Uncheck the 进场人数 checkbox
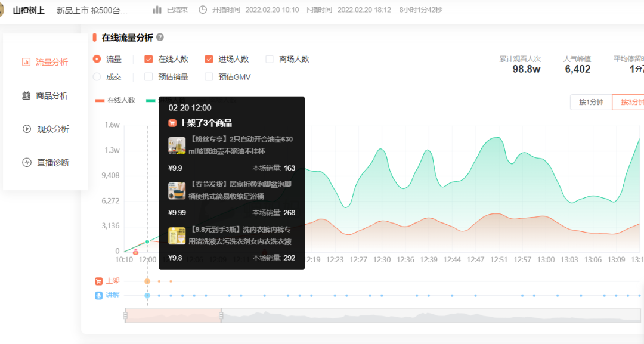644x344 pixels. click(x=209, y=59)
